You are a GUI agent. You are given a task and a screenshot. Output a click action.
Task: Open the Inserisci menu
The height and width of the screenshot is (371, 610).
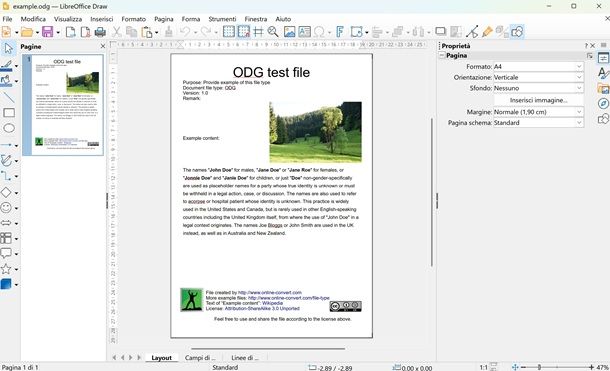pyautogui.click(x=102, y=19)
